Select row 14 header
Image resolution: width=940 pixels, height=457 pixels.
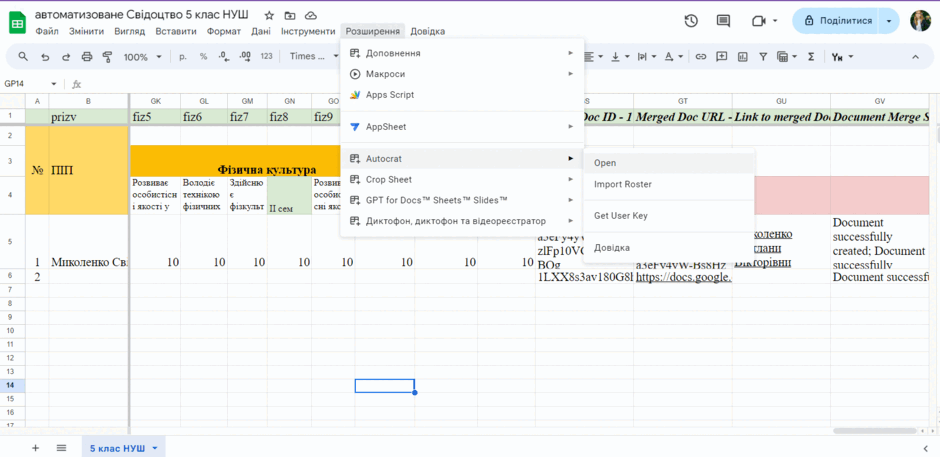pos(12,386)
